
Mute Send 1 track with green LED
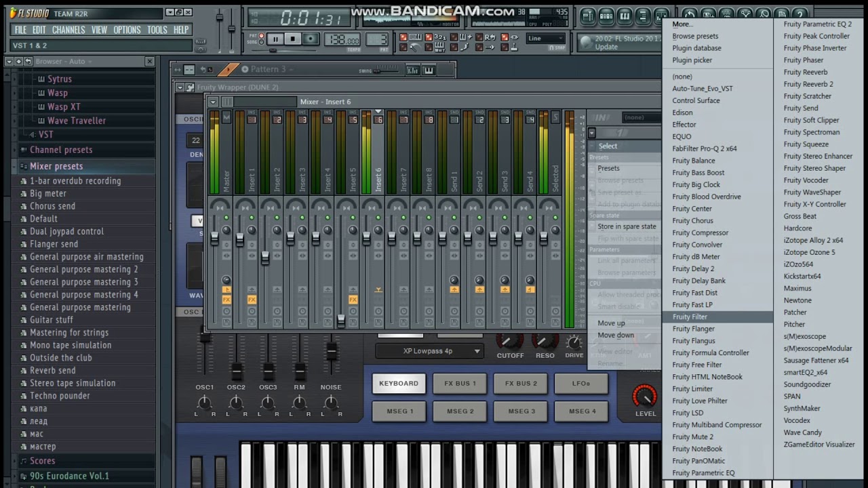[x=454, y=218]
